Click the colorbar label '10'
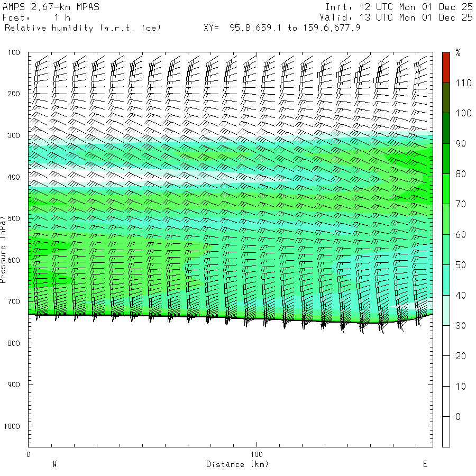476x476 pixels. click(461, 387)
